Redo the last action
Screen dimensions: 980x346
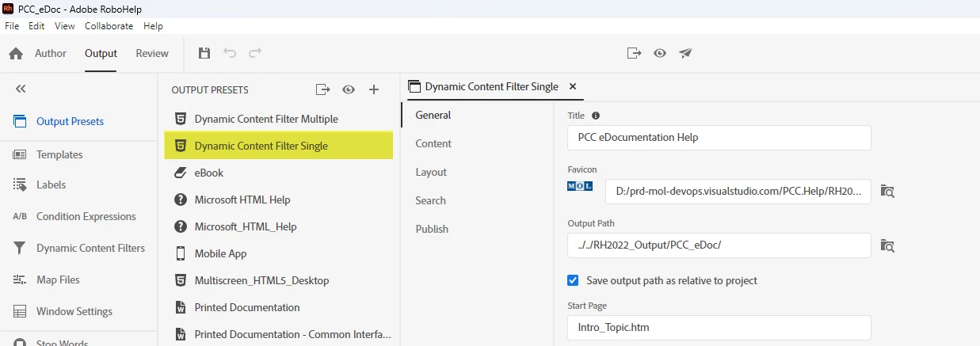tap(255, 53)
